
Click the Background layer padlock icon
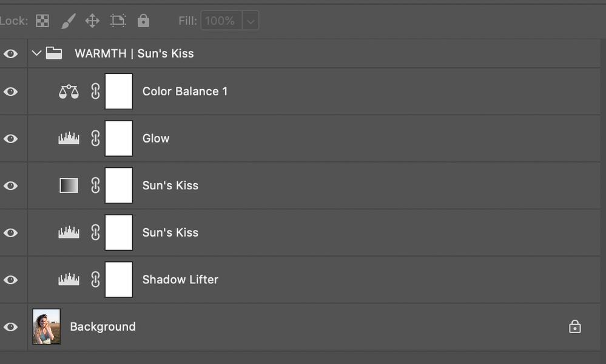[574, 327]
